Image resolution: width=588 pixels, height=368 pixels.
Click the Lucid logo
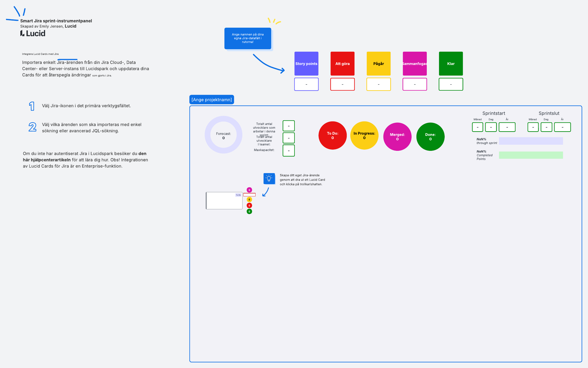click(x=33, y=33)
